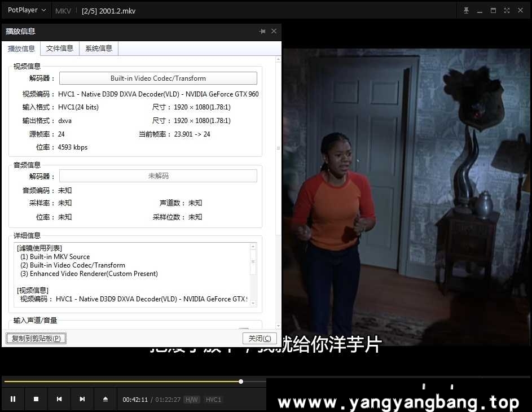
Task: Click the 未解码 audio decoder field
Action: point(158,176)
